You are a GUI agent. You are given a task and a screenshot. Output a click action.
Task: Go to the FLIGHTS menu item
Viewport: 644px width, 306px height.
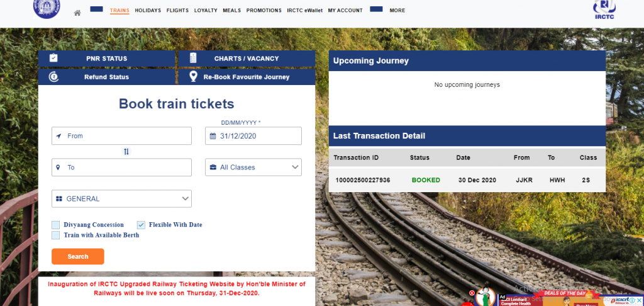click(177, 11)
